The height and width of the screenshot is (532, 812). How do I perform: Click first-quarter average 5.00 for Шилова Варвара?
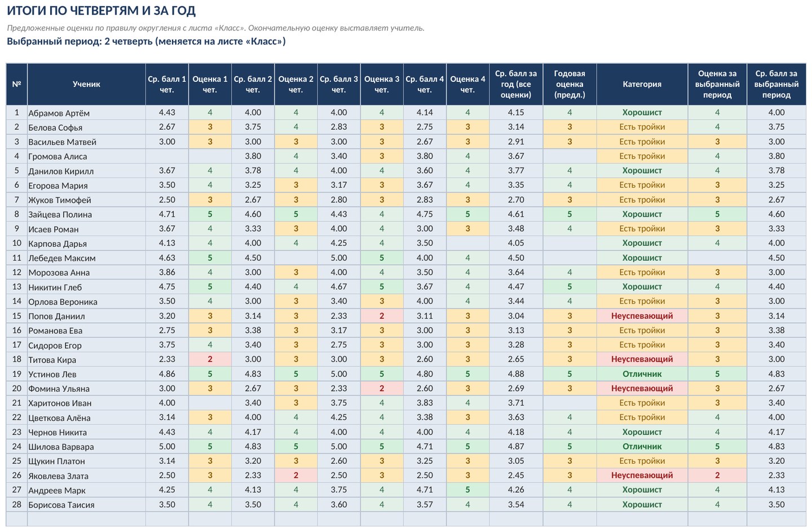(x=167, y=446)
